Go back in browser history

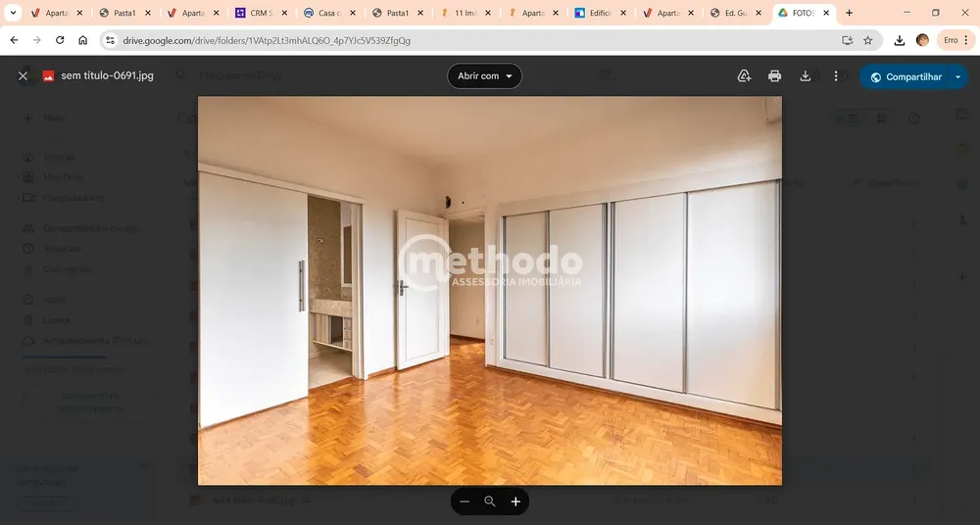coord(14,40)
